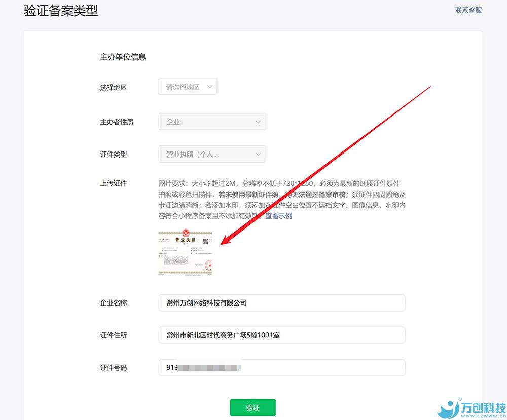Viewport: 507px width, 420px height.
Task: Click the 万创科技 watermark text
Action: click(484, 408)
